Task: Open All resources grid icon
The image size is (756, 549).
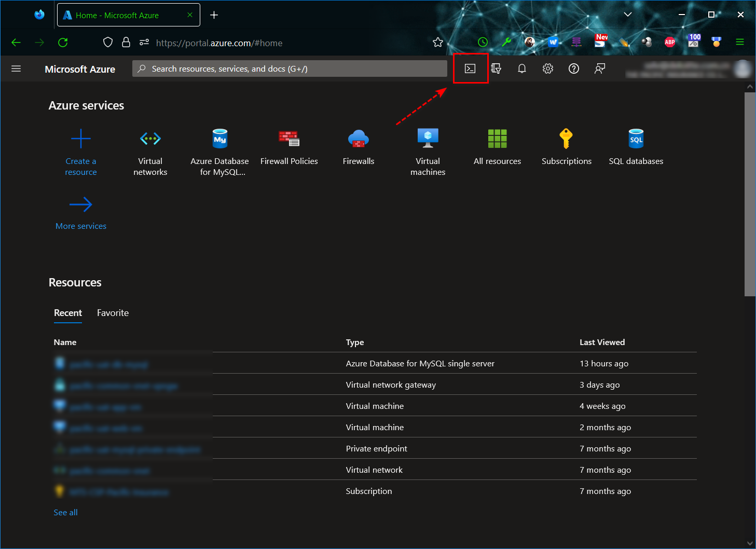Action: pos(497,139)
